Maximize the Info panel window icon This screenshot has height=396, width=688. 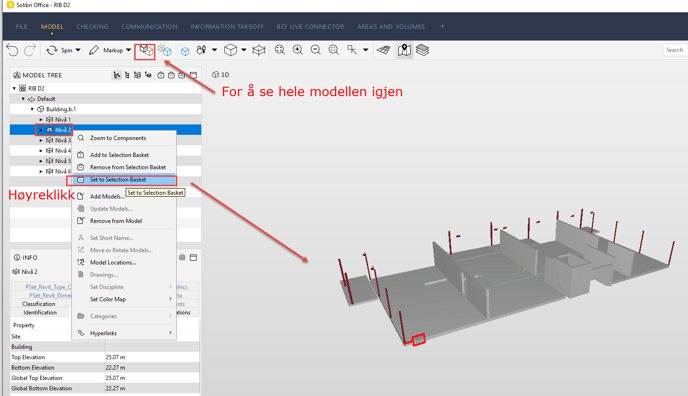point(194,257)
